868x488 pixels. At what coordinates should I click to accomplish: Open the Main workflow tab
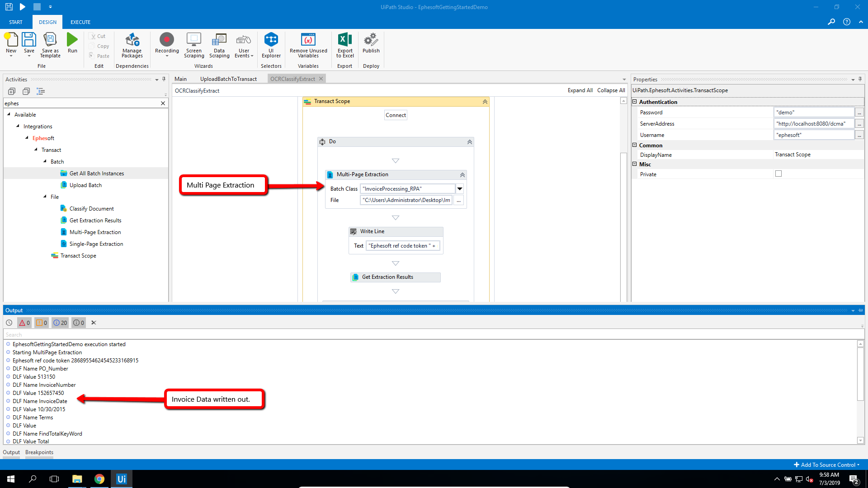(x=181, y=79)
